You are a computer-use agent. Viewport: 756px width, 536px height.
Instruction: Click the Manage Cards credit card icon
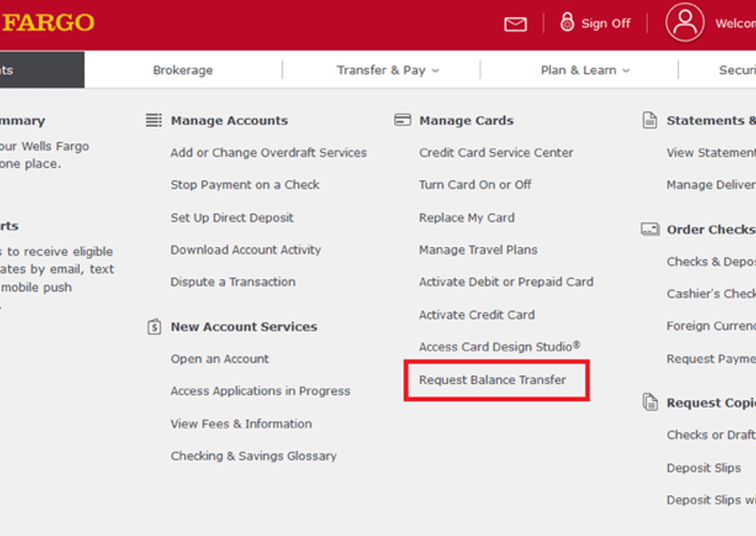coord(403,120)
